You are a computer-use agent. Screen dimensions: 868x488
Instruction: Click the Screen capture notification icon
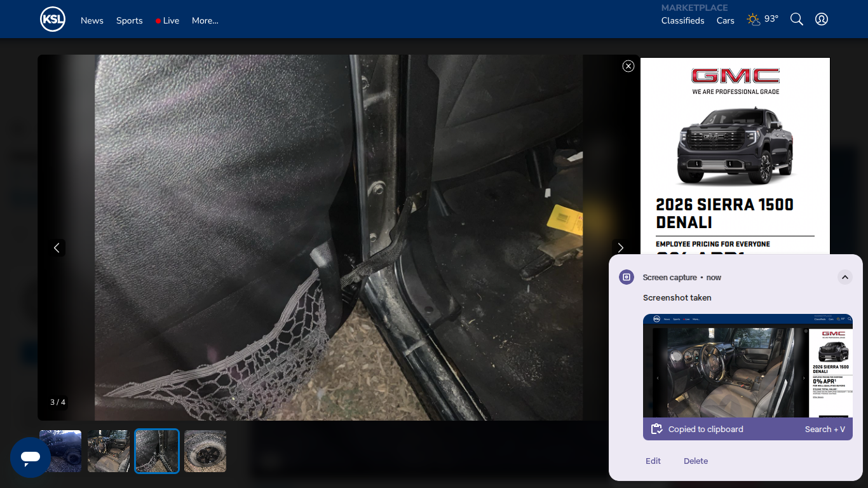coord(627,277)
